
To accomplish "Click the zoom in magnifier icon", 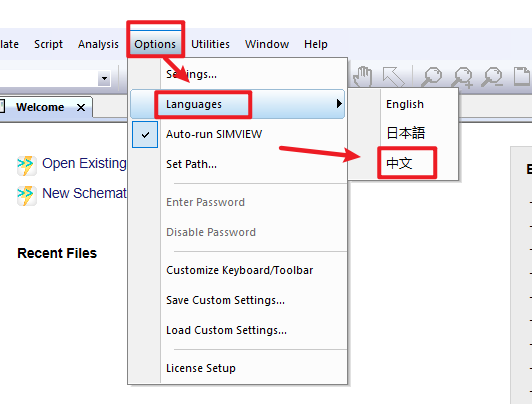I will click(x=462, y=77).
